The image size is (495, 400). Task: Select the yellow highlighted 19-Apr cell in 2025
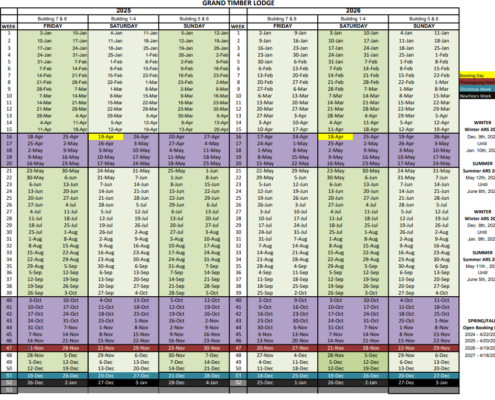click(106, 137)
